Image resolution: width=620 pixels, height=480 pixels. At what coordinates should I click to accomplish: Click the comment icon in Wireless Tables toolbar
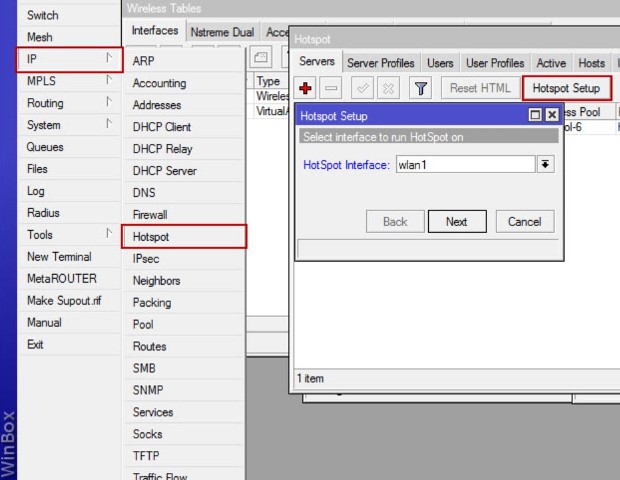pos(261,58)
